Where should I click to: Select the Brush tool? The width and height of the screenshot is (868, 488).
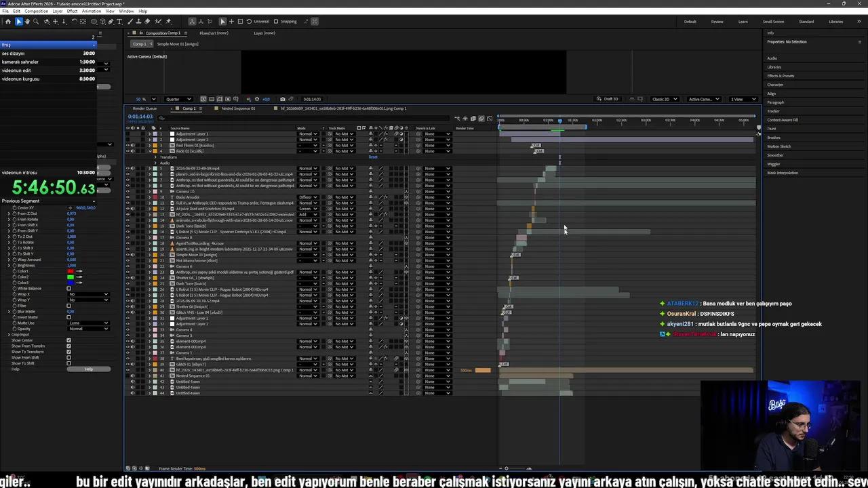point(130,22)
